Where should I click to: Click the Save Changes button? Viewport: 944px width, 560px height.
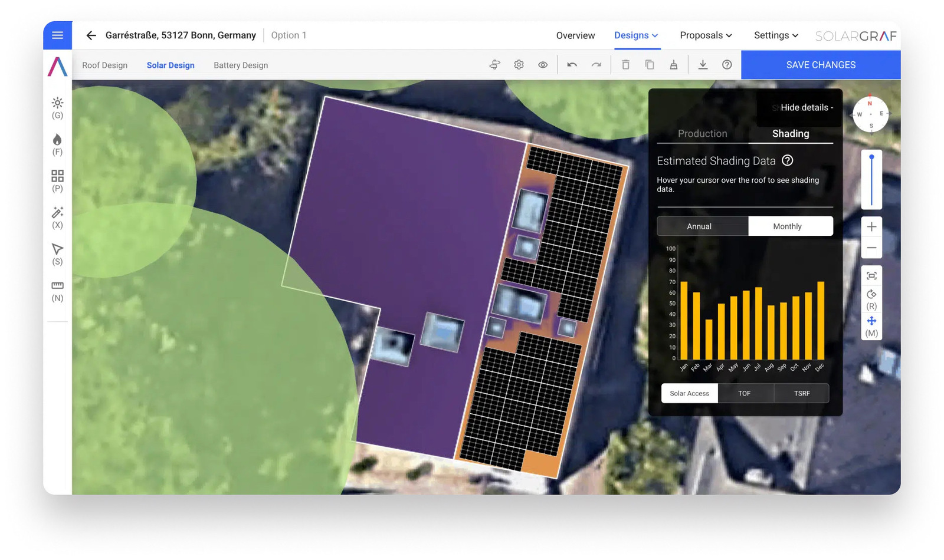[820, 65]
